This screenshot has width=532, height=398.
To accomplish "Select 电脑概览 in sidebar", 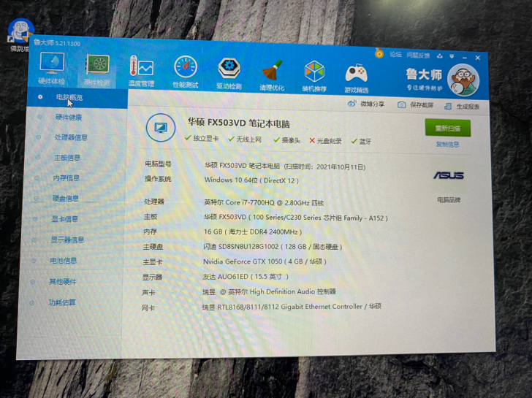I will (77, 98).
